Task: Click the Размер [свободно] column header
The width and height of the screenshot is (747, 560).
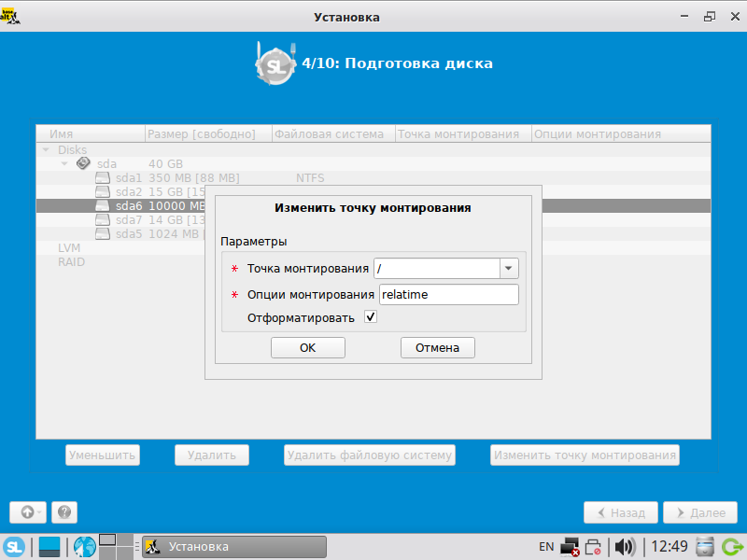Action: [208, 133]
